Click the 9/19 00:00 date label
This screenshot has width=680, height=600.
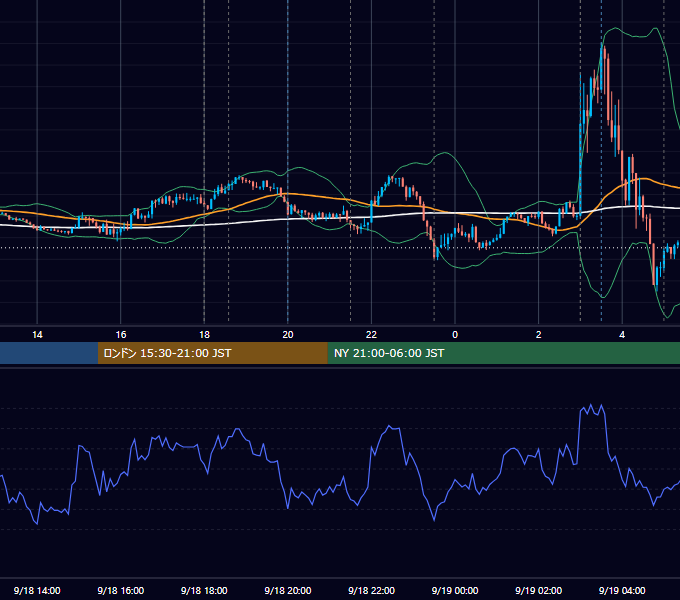tap(455, 590)
